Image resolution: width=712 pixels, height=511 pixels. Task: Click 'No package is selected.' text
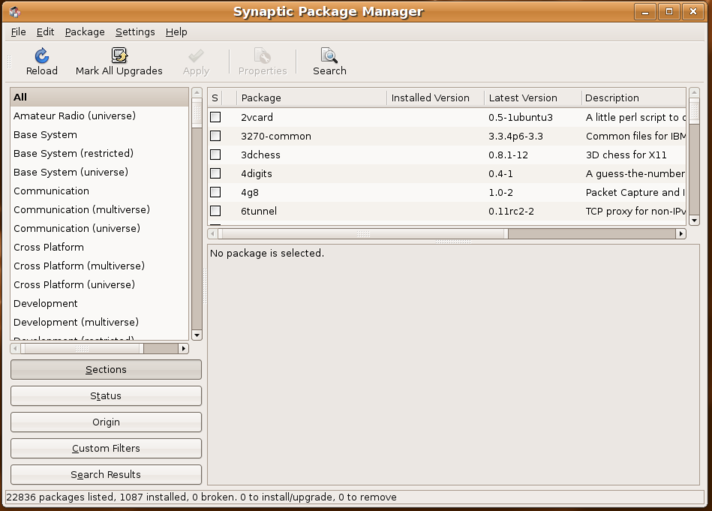[x=267, y=253]
